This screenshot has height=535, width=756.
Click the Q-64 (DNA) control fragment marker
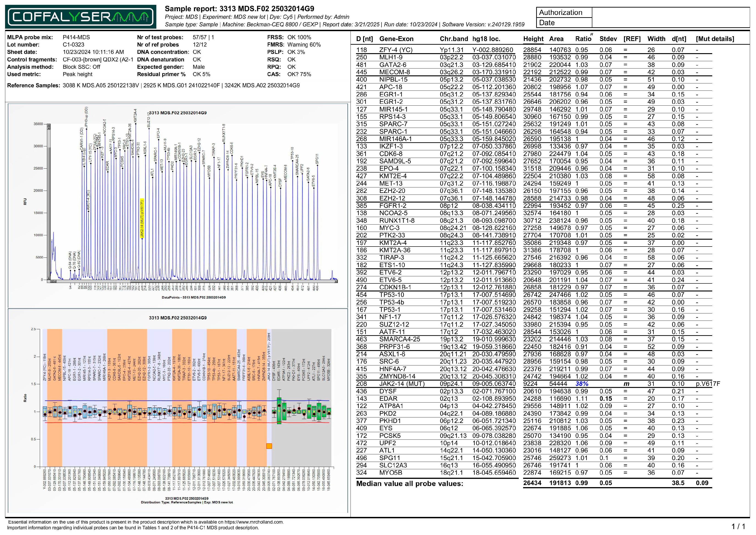(71, 270)
